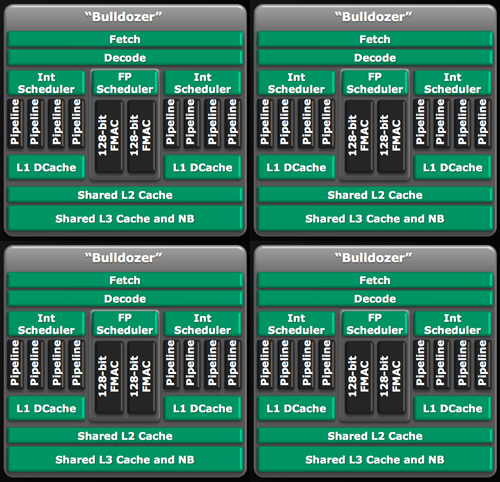The width and height of the screenshot is (500, 482).
Task: Click right Int Scheduler in upper-left module
Action: [203, 83]
